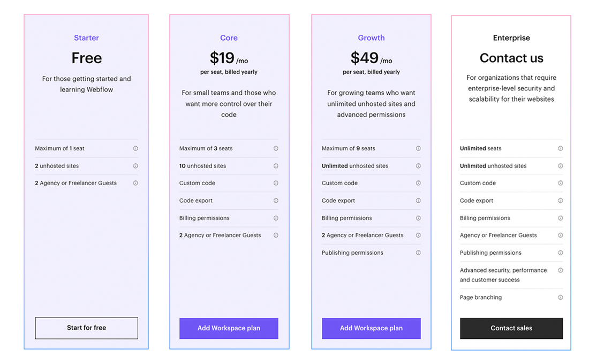Open info tooltip for Core Code export

click(x=276, y=201)
